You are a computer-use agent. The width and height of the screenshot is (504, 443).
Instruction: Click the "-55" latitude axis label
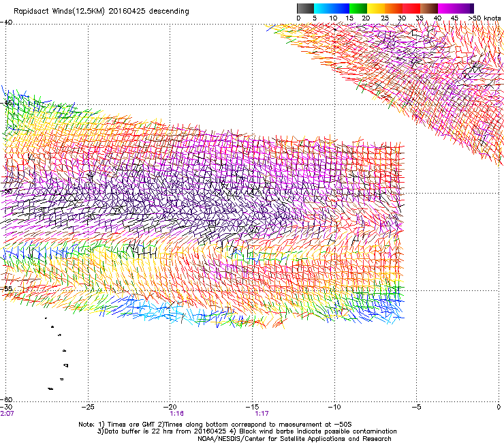[x=6, y=288]
